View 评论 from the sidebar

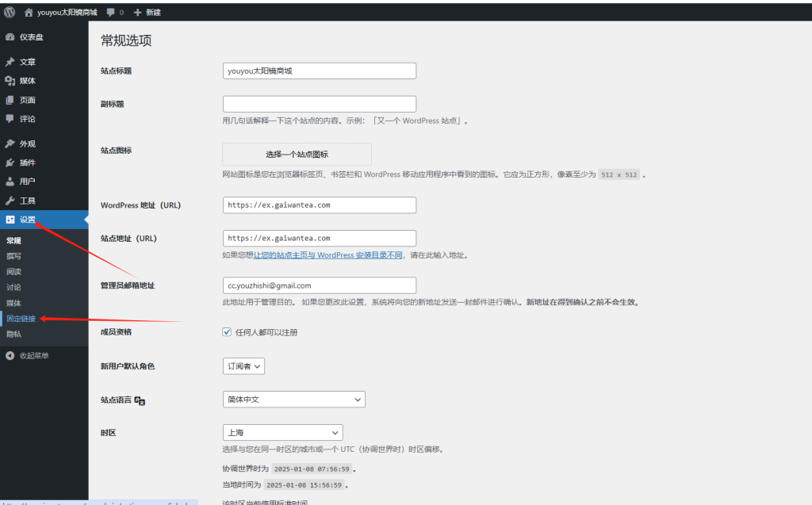coord(26,119)
